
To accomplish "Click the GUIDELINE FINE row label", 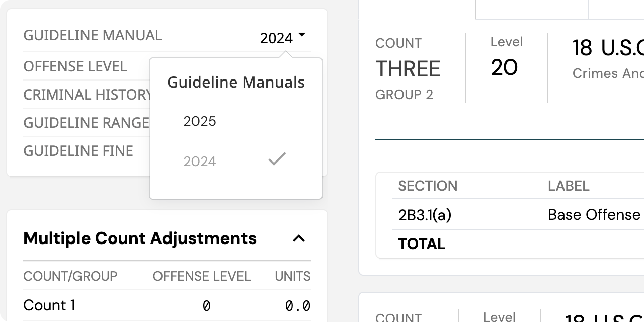I will click(x=78, y=151).
